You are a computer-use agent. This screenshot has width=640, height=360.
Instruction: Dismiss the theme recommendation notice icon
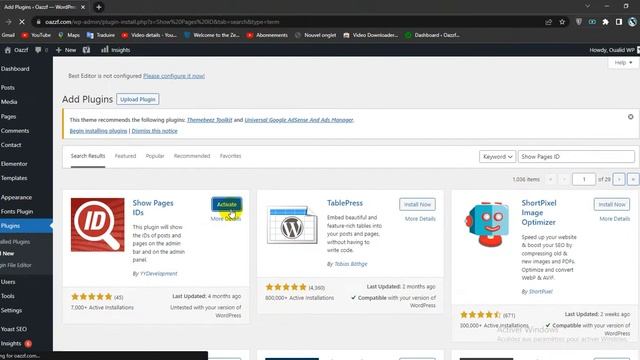coord(630,117)
